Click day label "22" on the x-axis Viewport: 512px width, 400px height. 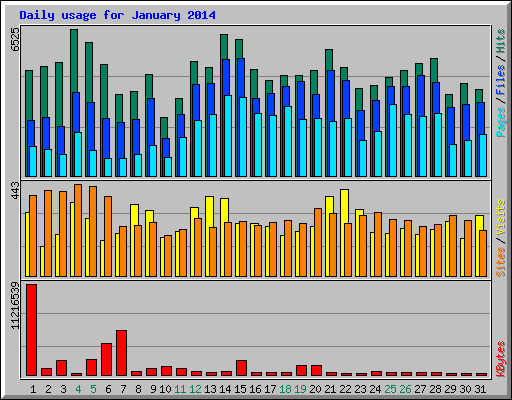pos(345,389)
